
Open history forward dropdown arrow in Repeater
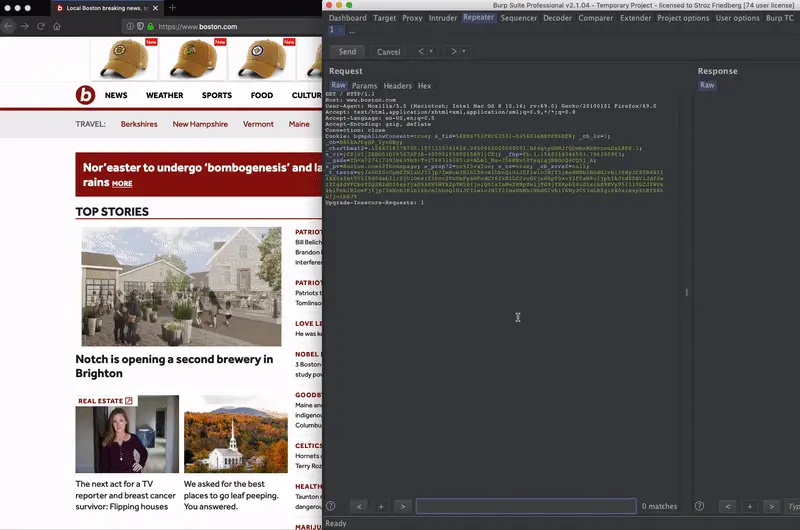pyautogui.click(x=464, y=52)
